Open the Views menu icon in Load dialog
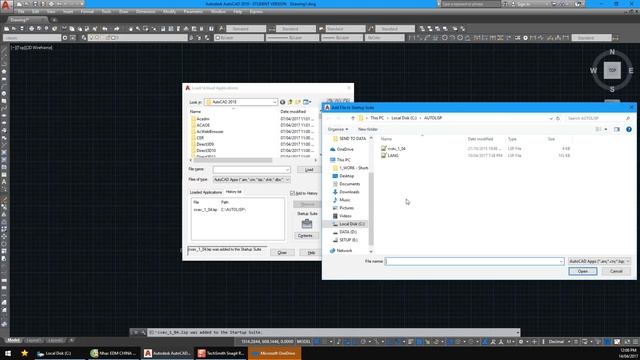 coord(307,102)
